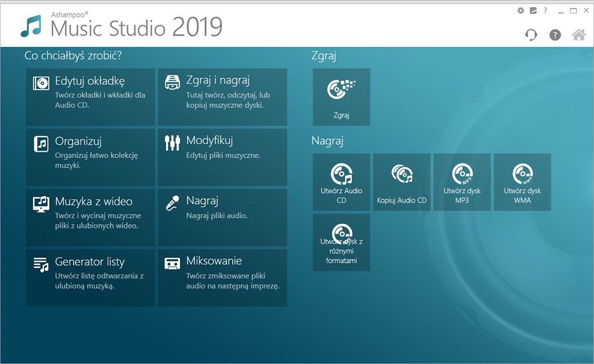Maximize the Music Studio window
594x364 pixels.
574,11
